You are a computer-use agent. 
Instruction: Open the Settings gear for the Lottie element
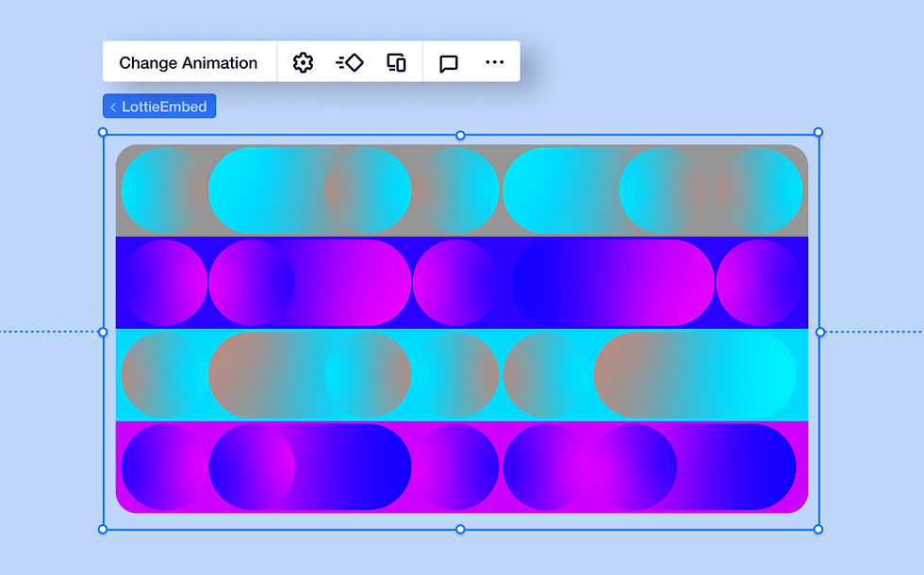point(303,62)
